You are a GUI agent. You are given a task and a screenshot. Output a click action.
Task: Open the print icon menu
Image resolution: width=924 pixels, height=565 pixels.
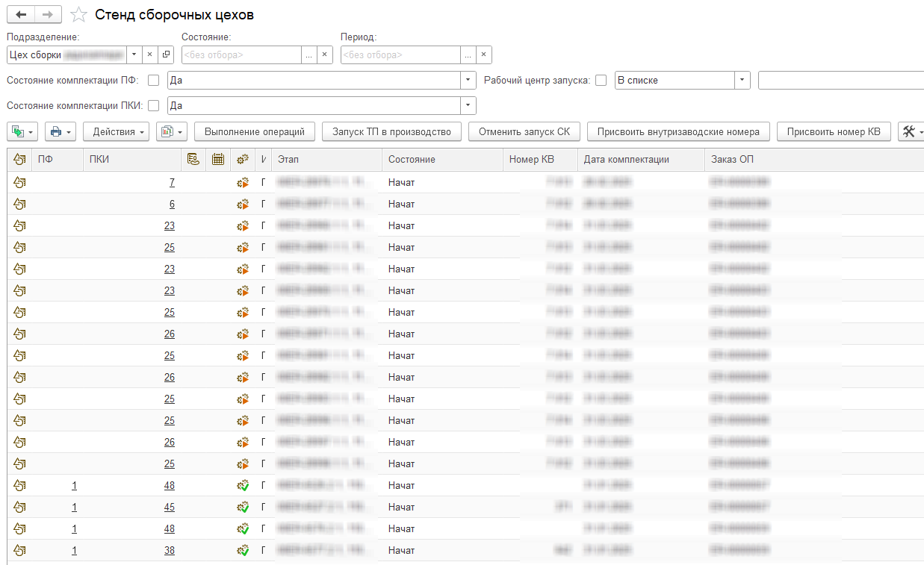click(x=60, y=132)
